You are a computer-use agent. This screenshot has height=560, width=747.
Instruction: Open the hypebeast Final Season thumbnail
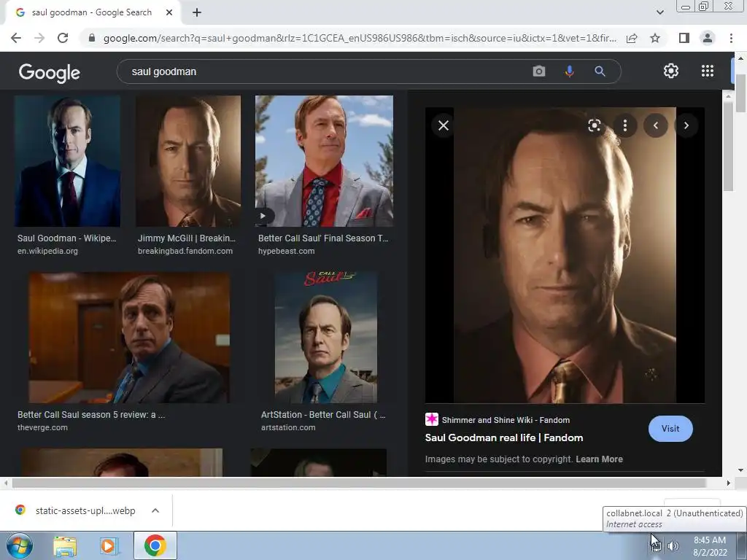coord(324,161)
